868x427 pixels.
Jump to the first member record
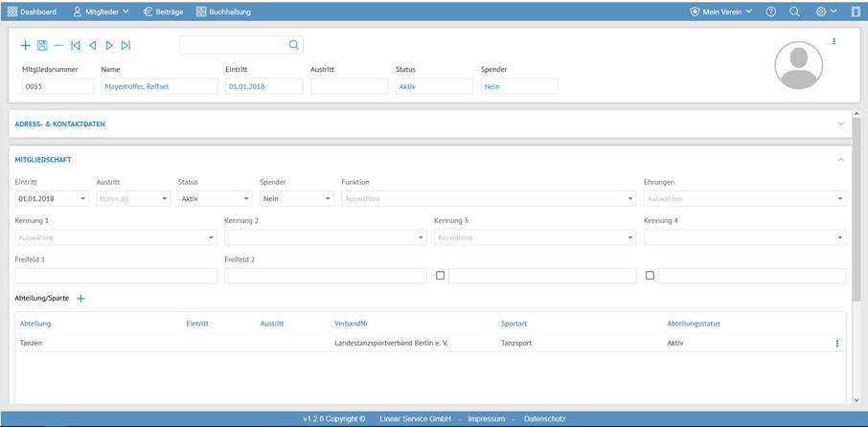pyautogui.click(x=76, y=45)
